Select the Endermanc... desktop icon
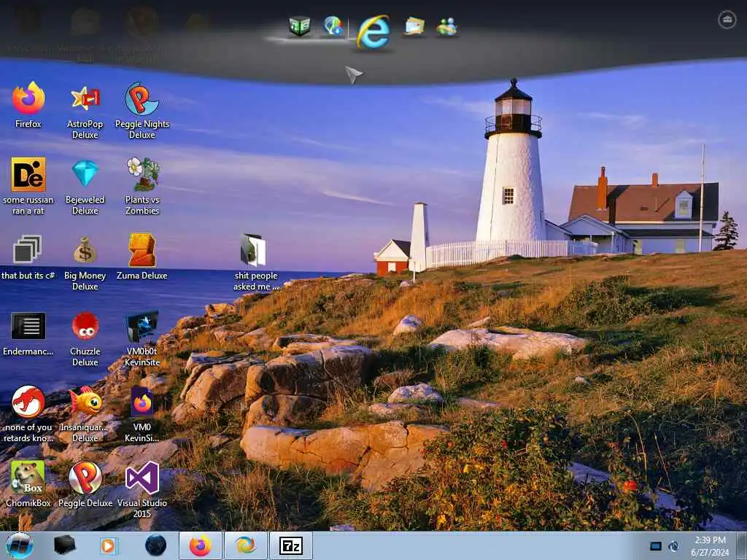747x560 pixels. 28,334
